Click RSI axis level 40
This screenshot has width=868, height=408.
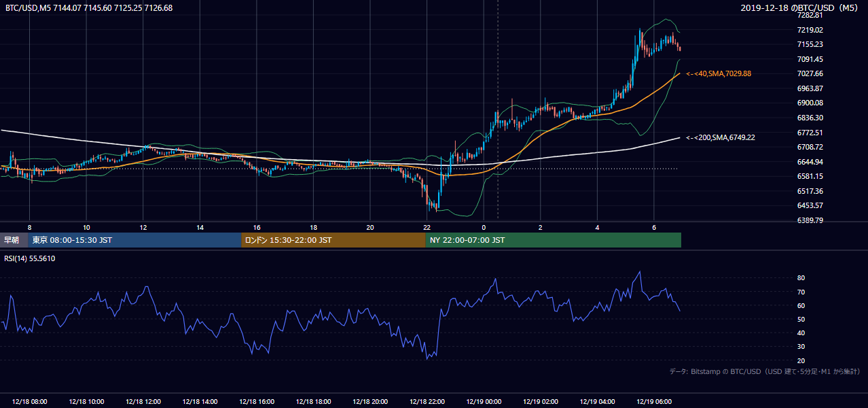click(x=801, y=333)
